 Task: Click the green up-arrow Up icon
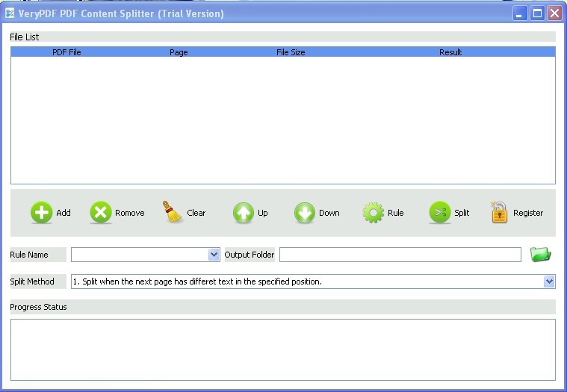coord(244,213)
